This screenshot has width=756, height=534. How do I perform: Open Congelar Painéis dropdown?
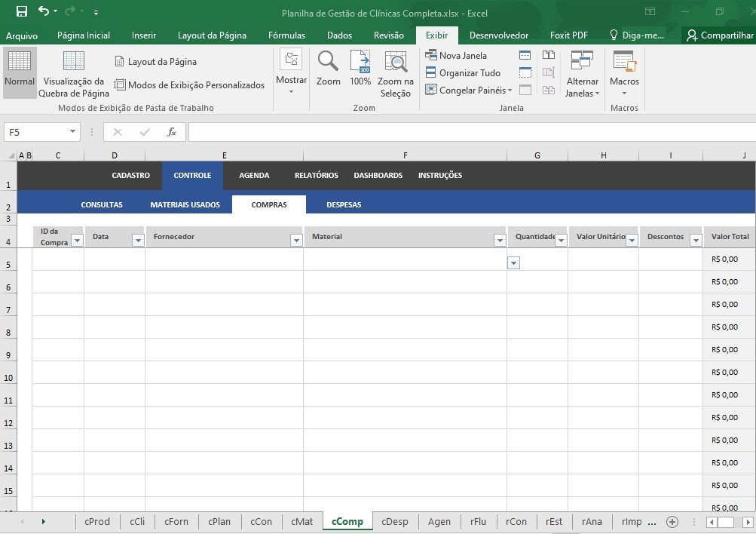click(x=469, y=91)
